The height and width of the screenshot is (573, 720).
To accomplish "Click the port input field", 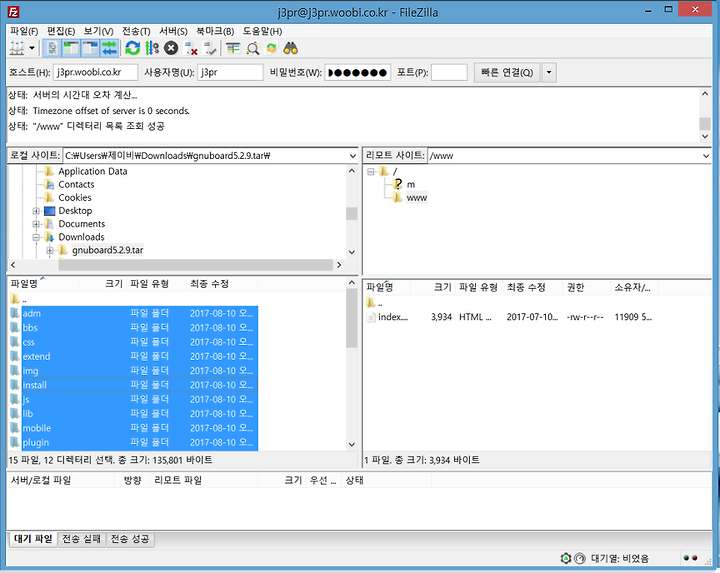I will (x=449, y=73).
